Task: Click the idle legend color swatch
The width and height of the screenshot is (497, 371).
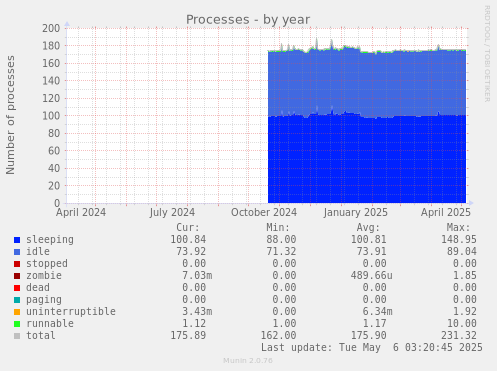Action: (17, 252)
